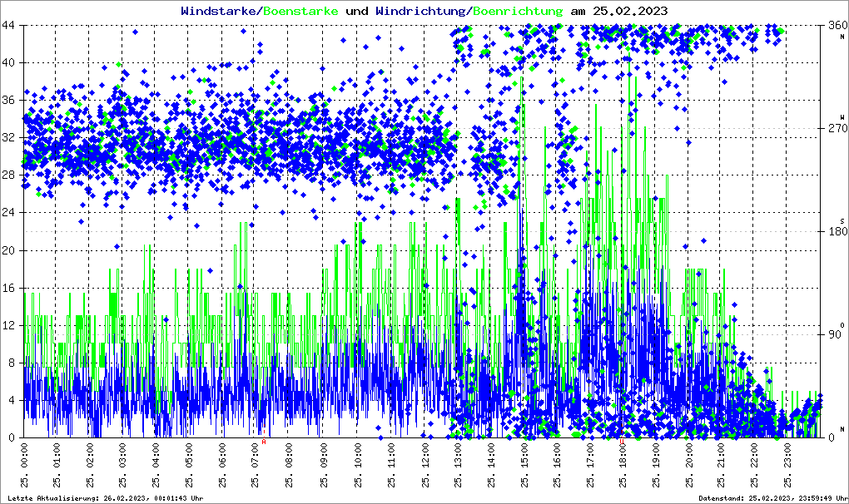The height and width of the screenshot is (504, 849).
Task: Click the time label "10:00"
Action: (x=358, y=455)
